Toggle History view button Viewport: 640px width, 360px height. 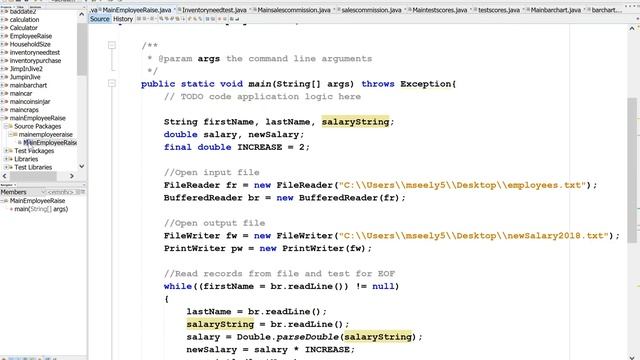(123, 19)
